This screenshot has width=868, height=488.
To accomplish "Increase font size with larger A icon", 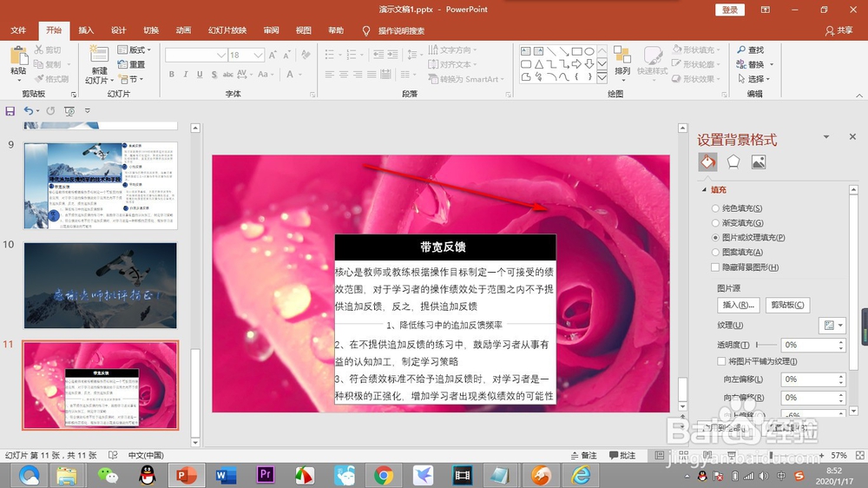I will tap(273, 55).
